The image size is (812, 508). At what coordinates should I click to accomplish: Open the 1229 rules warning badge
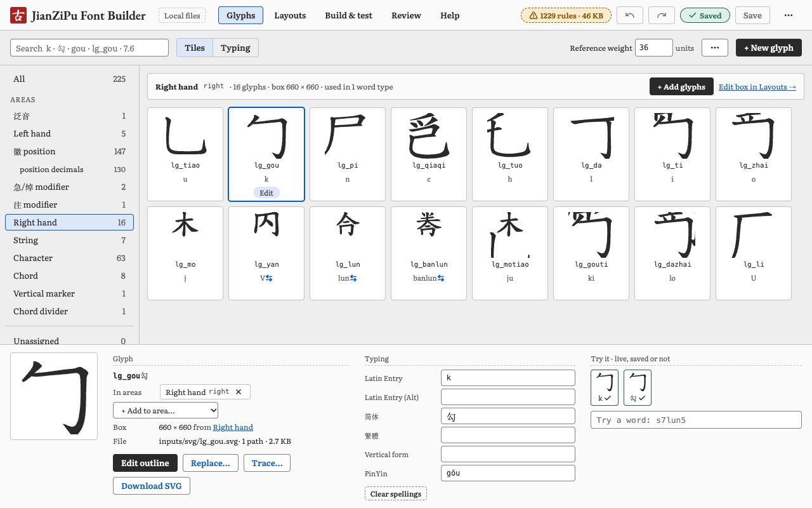(x=566, y=16)
